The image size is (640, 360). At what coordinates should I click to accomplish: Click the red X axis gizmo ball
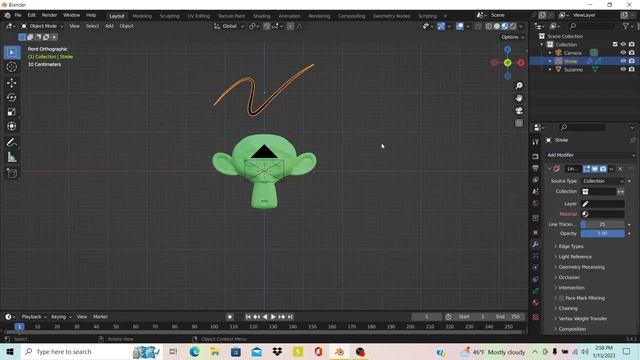(521, 63)
